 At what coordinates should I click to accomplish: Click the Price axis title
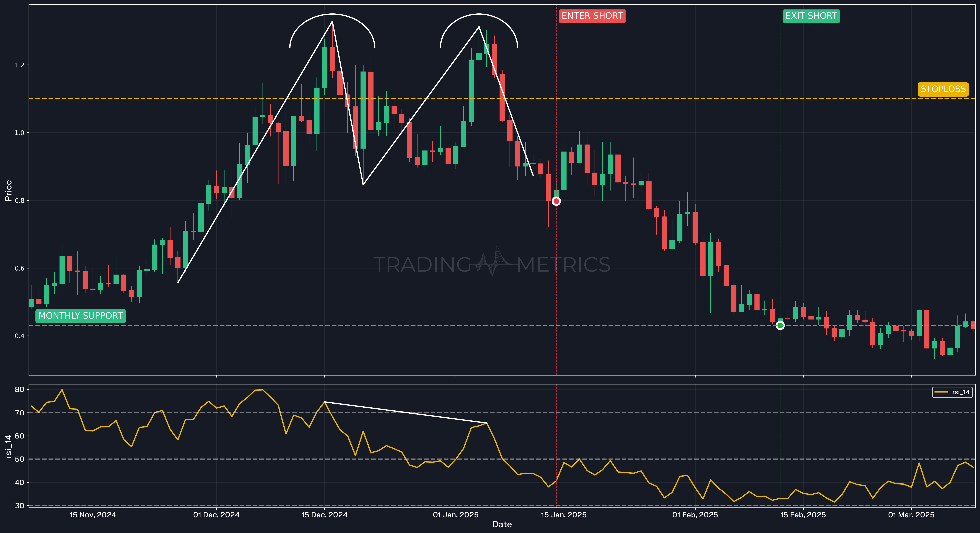coord(8,190)
